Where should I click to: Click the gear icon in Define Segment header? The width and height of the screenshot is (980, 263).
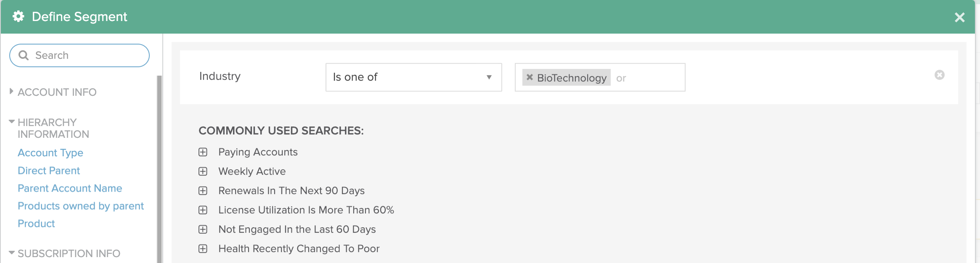click(18, 16)
